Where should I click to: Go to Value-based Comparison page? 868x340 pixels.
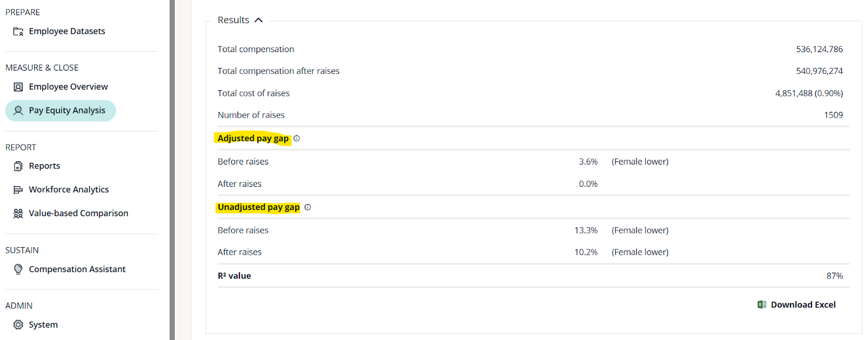tap(79, 213)
